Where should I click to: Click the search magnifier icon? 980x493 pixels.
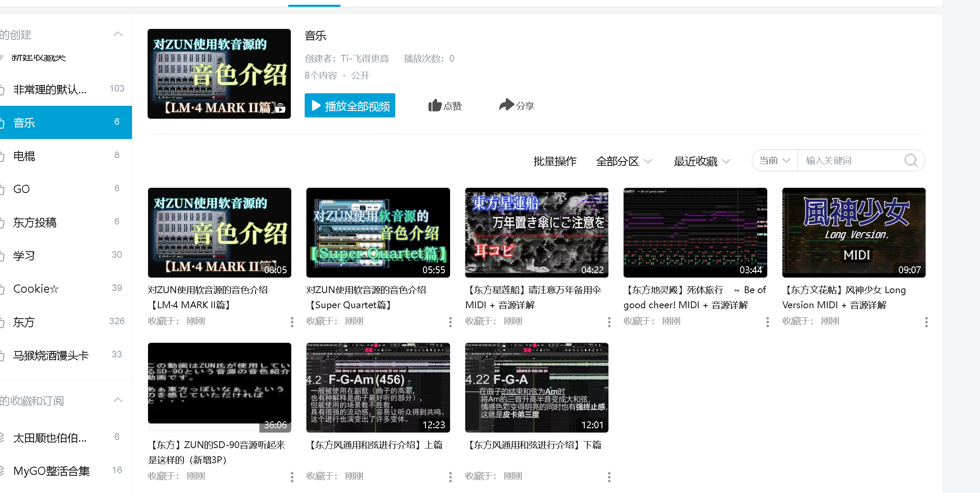coord(911,161)
